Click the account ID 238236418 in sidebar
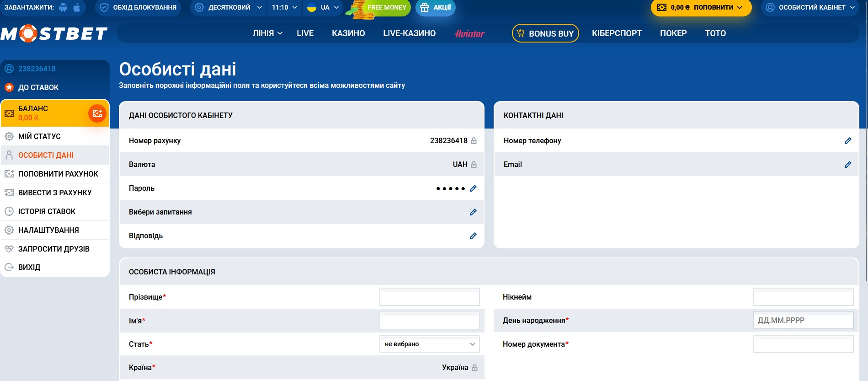Screen dimensions: 868x381 tap(37, 69)
